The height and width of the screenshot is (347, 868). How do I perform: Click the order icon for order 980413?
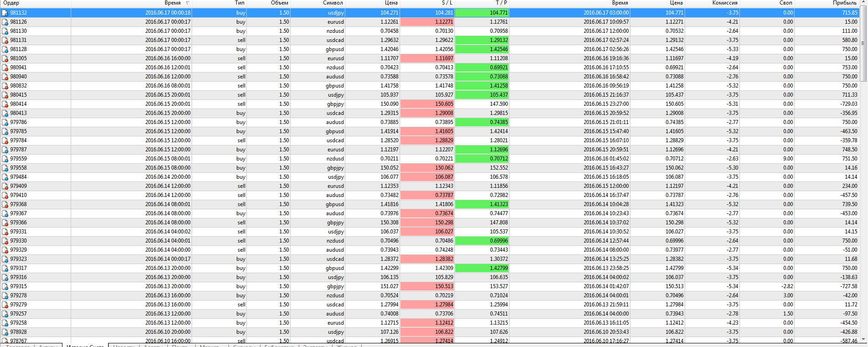tap(5, 113)
